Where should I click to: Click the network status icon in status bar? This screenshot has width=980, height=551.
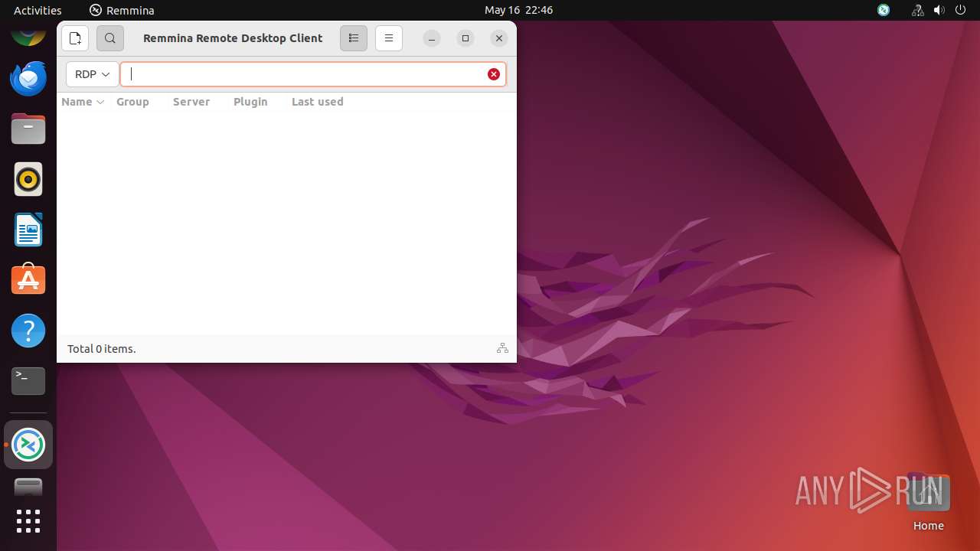click(x=502, y=348)
